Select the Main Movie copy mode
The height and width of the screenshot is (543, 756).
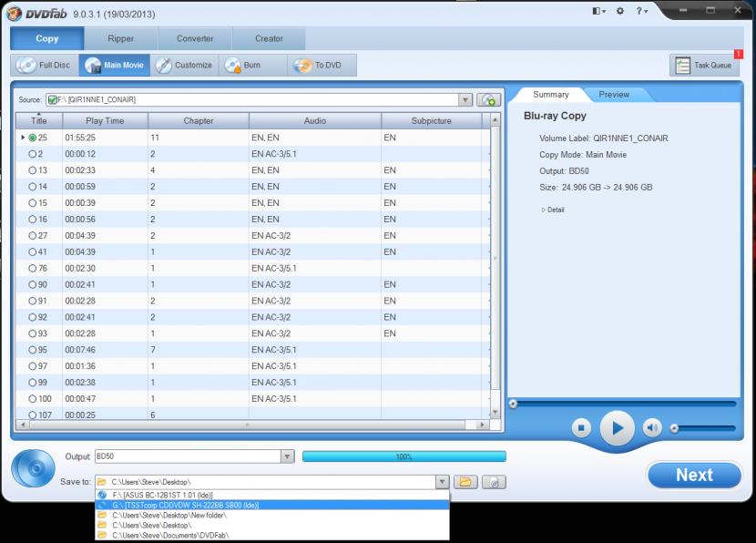(x=115, y=65)
